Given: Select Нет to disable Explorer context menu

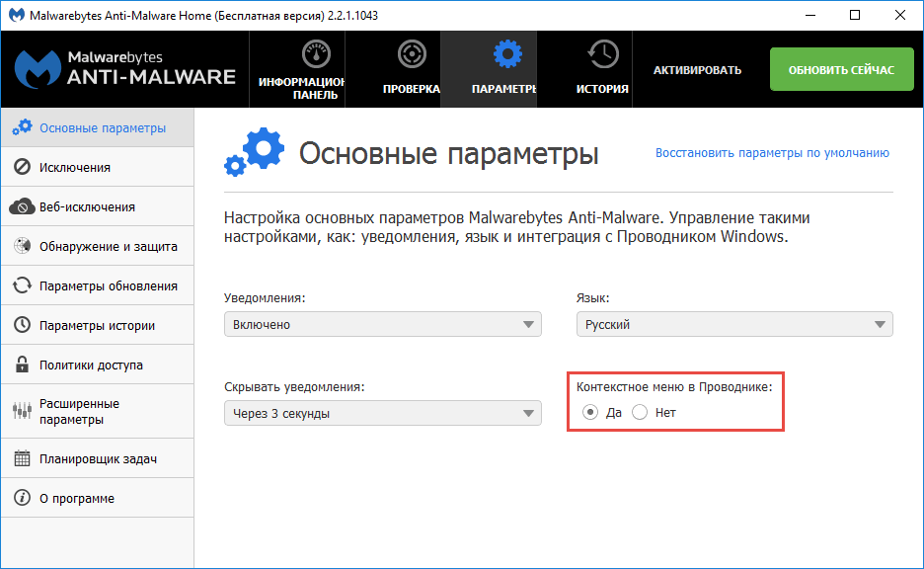Looking at the screenshot, I should pyautogui.click(x=642, y=412).
